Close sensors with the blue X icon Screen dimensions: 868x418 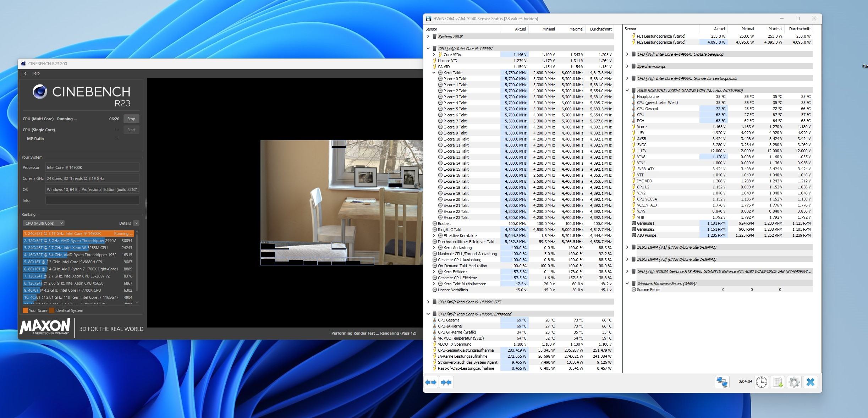[x=811, y=382]
